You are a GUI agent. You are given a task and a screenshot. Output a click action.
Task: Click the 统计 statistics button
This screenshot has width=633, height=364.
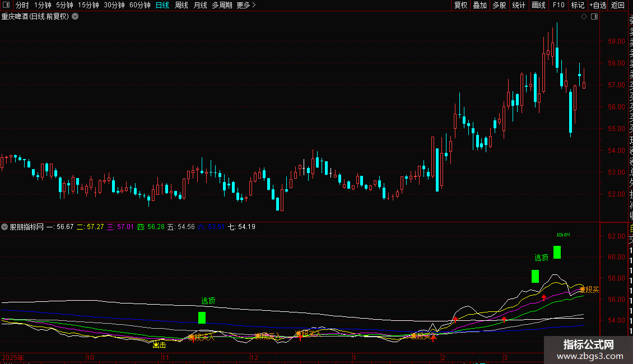tap(519, 6)
